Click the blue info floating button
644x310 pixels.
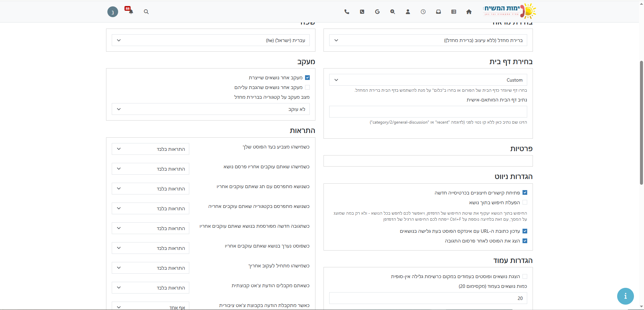[625, 296]
